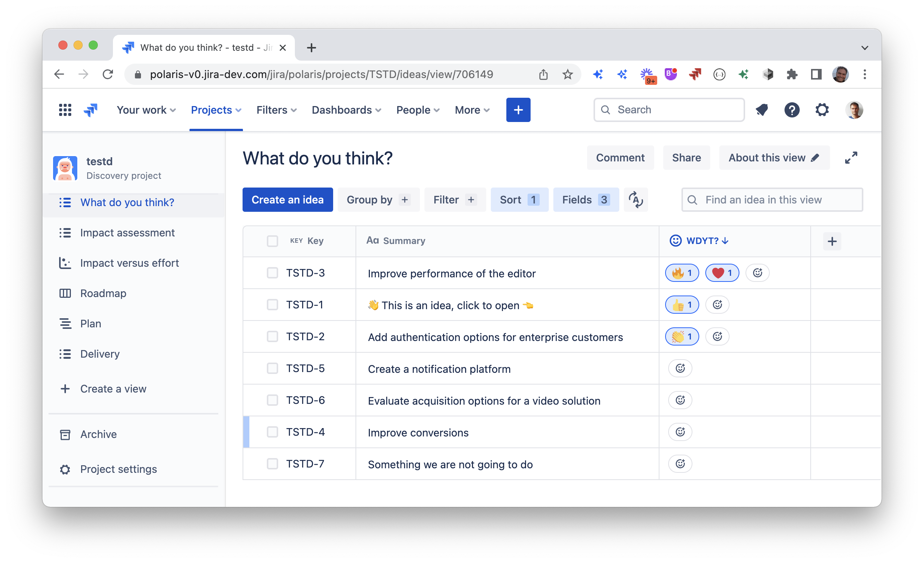Image resolution: width=924 pixels, height=563 pixels.
Task: Expand the More dropdown in navigation
Action: (472, 110)
